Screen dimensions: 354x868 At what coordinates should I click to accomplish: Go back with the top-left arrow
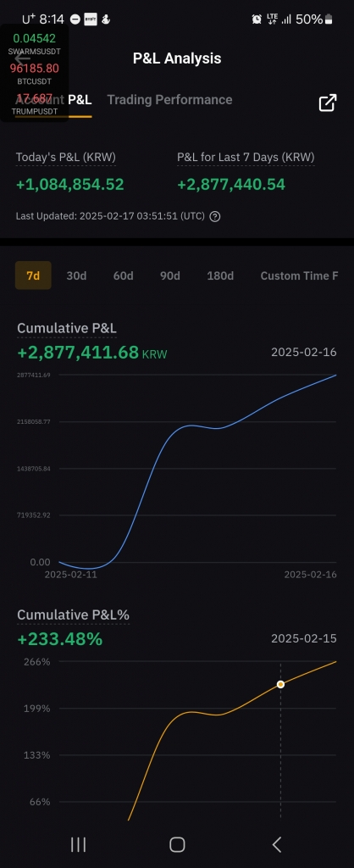point(22,58)
